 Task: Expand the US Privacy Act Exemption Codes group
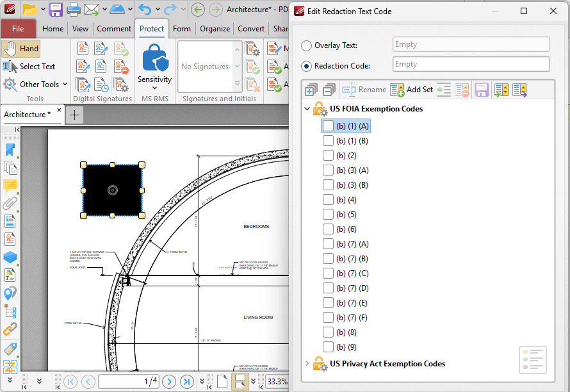point(307,364)
